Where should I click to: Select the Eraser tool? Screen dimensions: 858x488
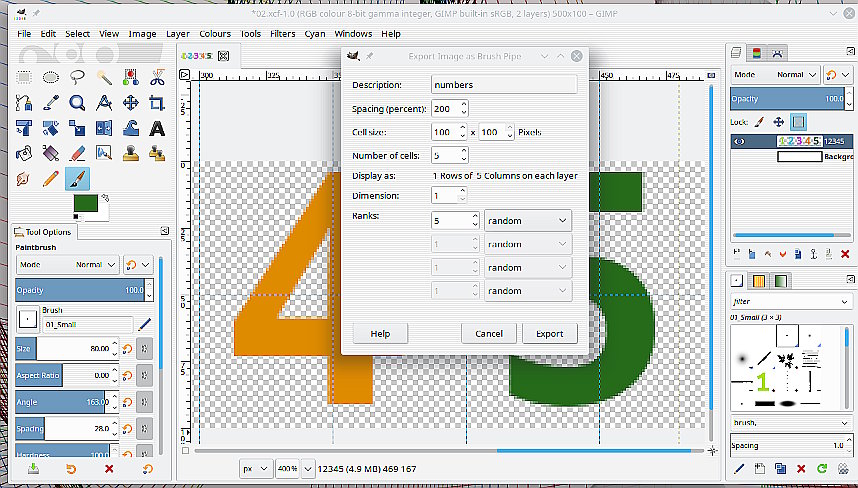click(77, 153)
